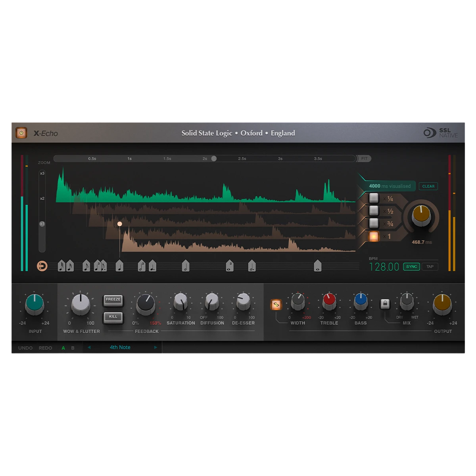Screen dimensions: 476x476
Task: Toggle the X-Echo power bypass button
Action: [21, 133]
